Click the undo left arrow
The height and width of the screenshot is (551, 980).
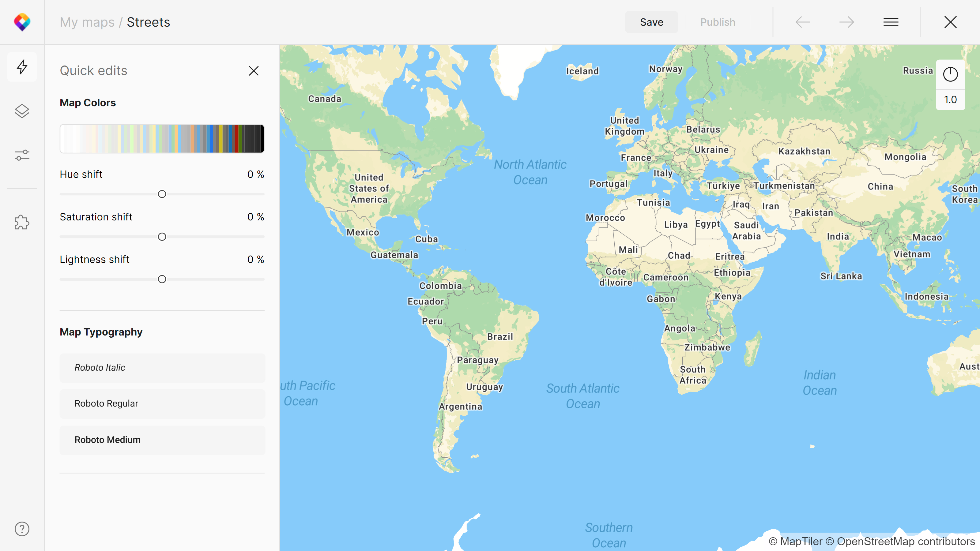point(803,22)
